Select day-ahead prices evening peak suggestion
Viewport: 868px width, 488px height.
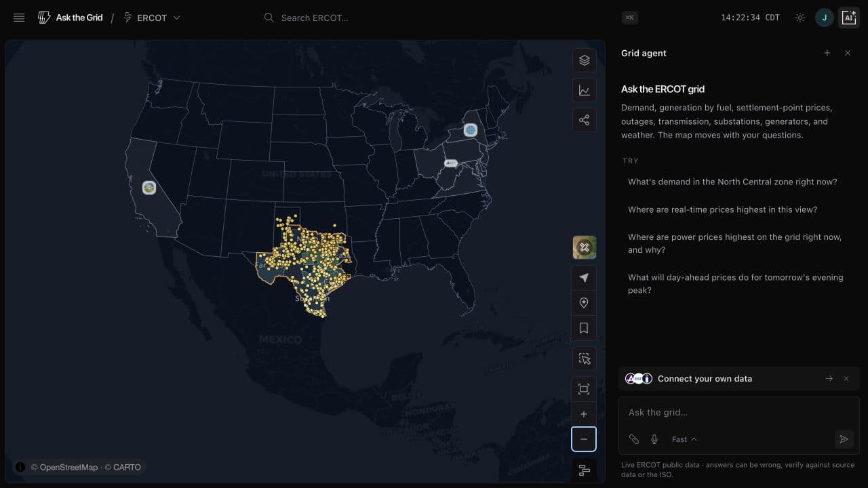pos(735,283)
